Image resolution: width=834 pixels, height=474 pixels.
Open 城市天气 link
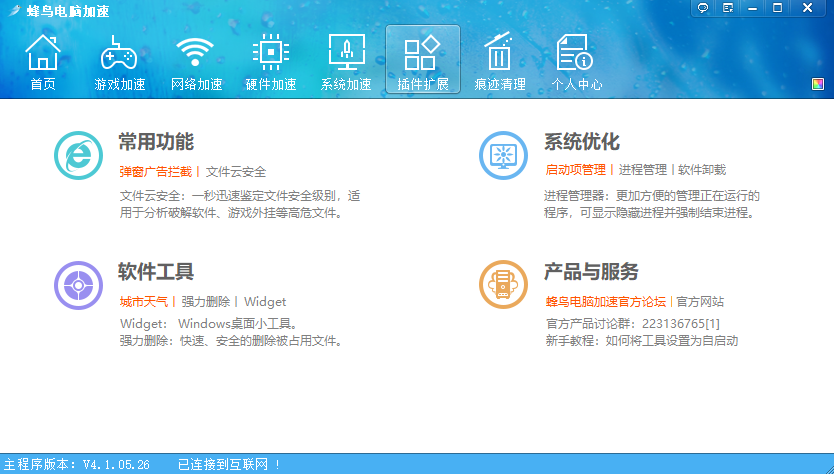[144, 302]
